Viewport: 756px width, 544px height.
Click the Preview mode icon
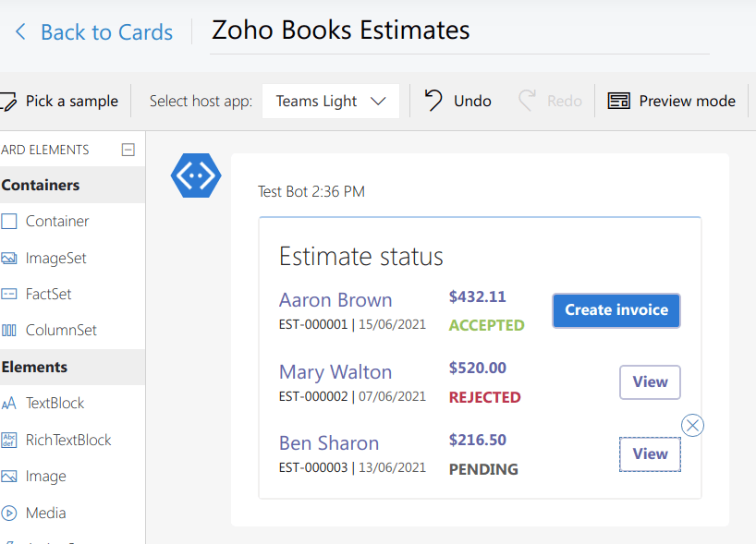point(618,102)
